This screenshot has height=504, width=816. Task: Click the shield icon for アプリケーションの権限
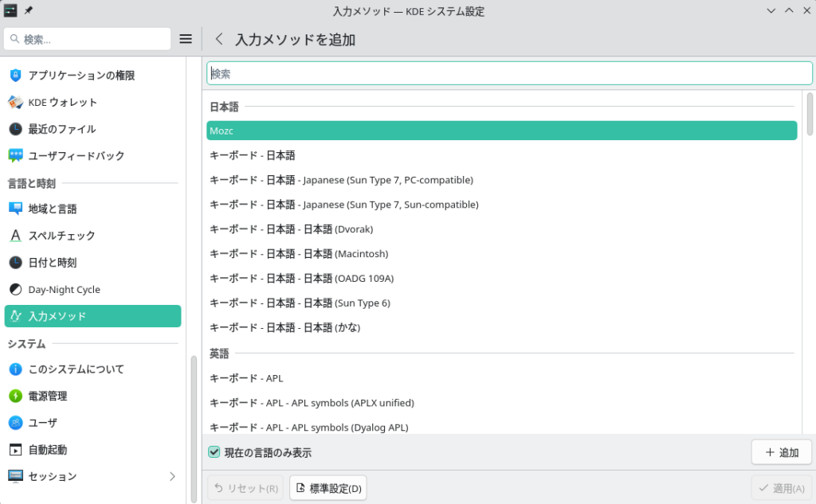tap(15, 76)
